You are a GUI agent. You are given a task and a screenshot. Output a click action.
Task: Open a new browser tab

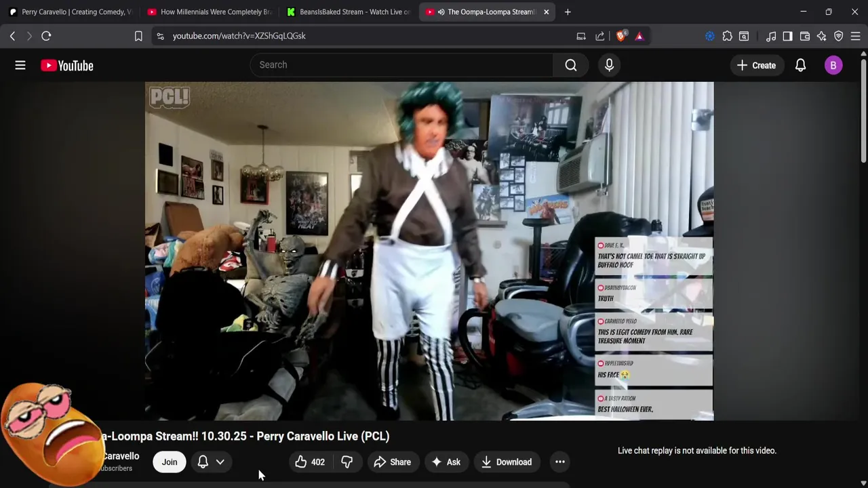coord(568,12)
